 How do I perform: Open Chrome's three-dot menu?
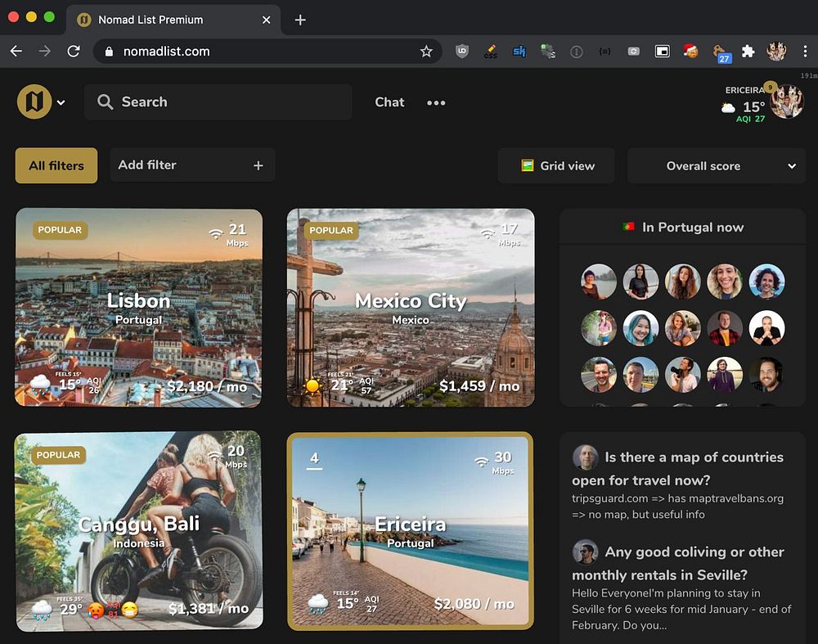806,52
